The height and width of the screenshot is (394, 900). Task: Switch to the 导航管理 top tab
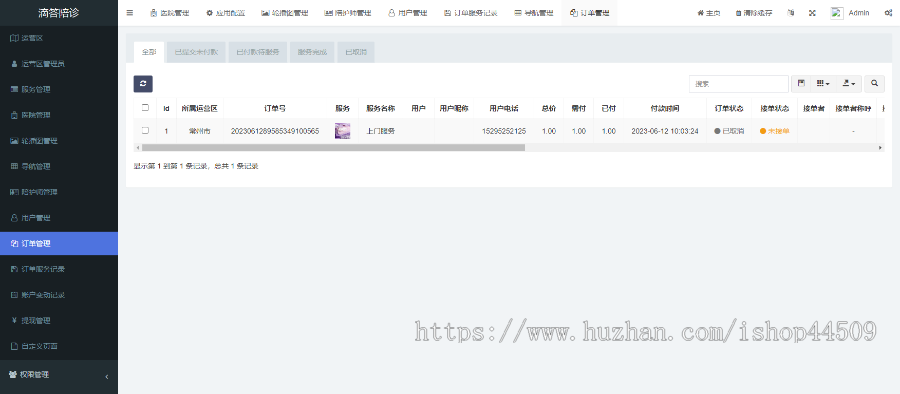click(533, 13)
